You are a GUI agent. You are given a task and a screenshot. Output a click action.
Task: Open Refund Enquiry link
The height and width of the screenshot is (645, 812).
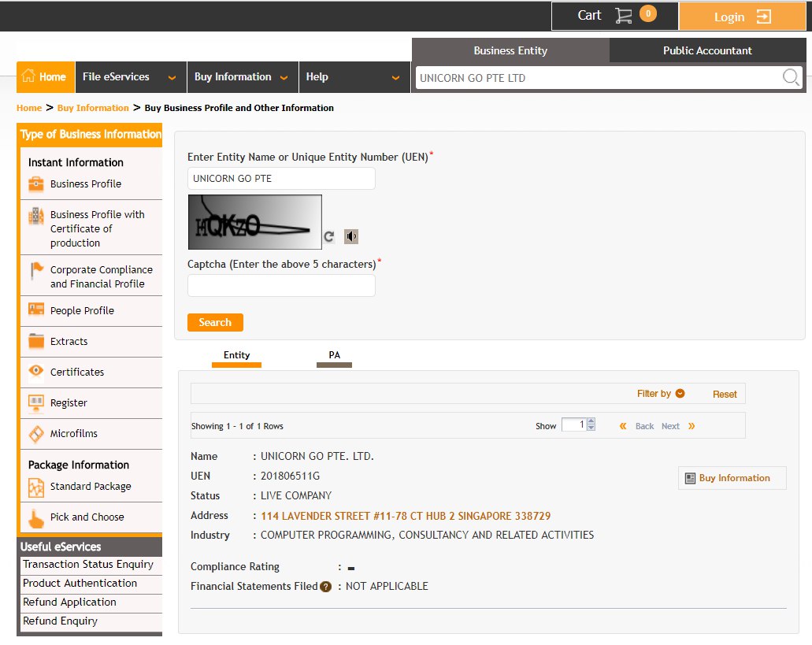tap(60, 621)
